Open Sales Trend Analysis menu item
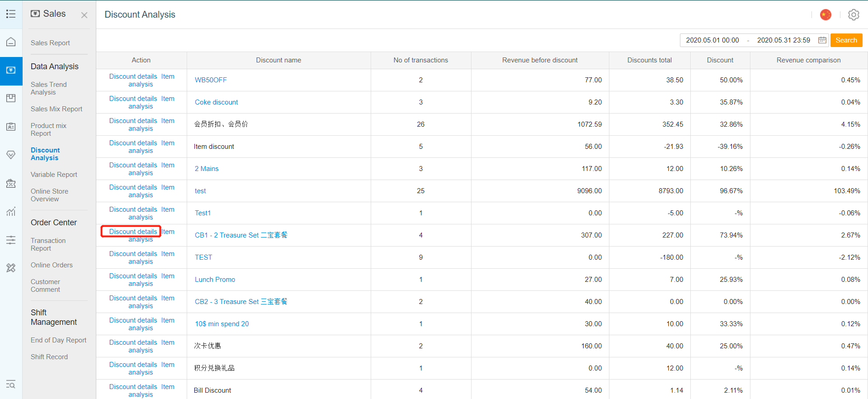Screen dimensions: 868x399 click(x=49, y=88)
